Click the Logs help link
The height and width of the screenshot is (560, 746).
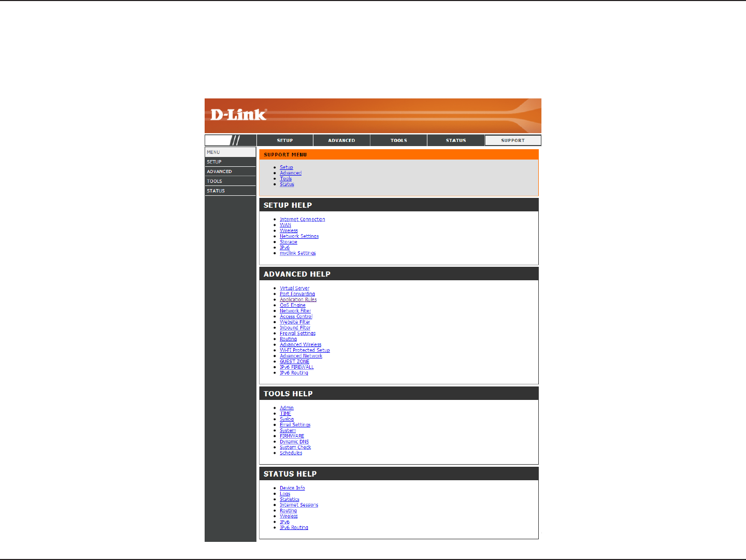pyautogui.click(x=285, y=494)
